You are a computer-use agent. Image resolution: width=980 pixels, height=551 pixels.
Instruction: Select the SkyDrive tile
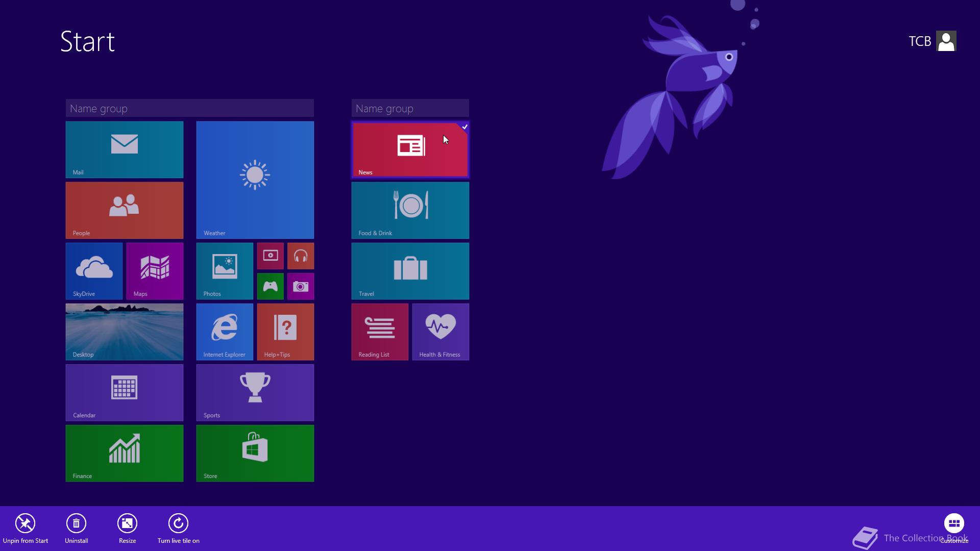(94, 271)
